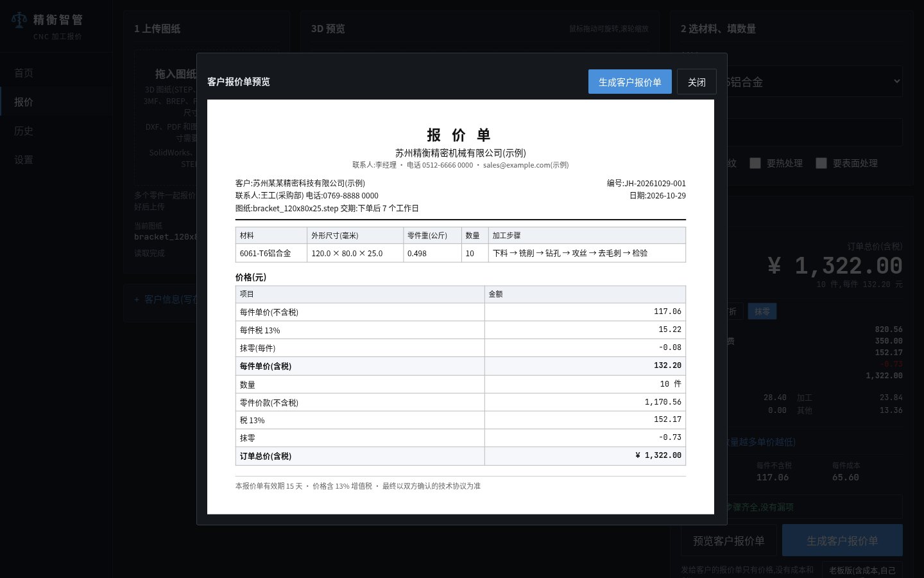Click the drawing line 图纸:bracket_120x80x25.step
Screen dimensions: 924x578
tap(287, 208)
